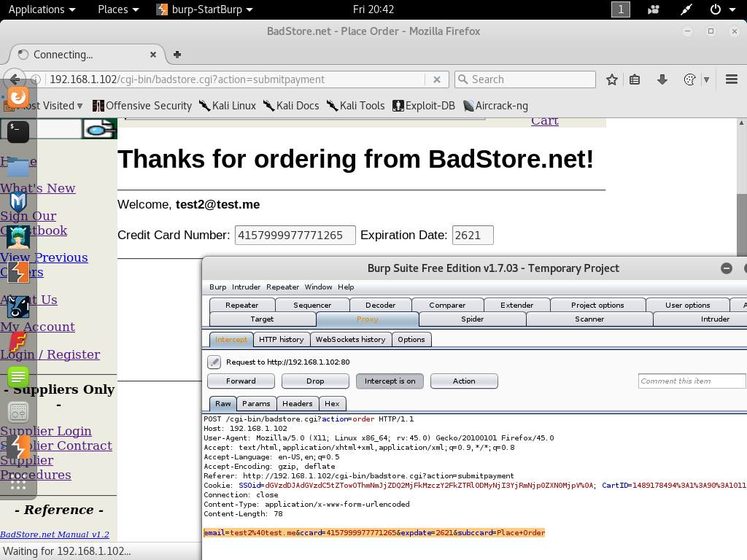
Task: Open a terminal from the Kali dock
Action: tap(16, 131)
